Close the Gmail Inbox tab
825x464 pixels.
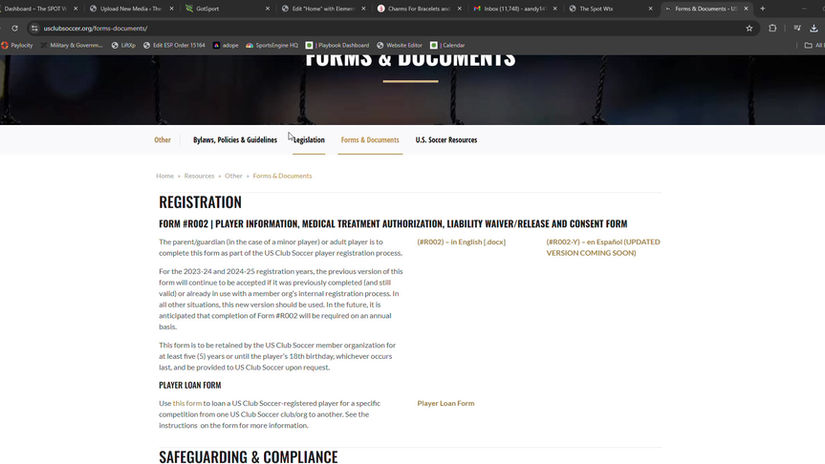point(555,8)
